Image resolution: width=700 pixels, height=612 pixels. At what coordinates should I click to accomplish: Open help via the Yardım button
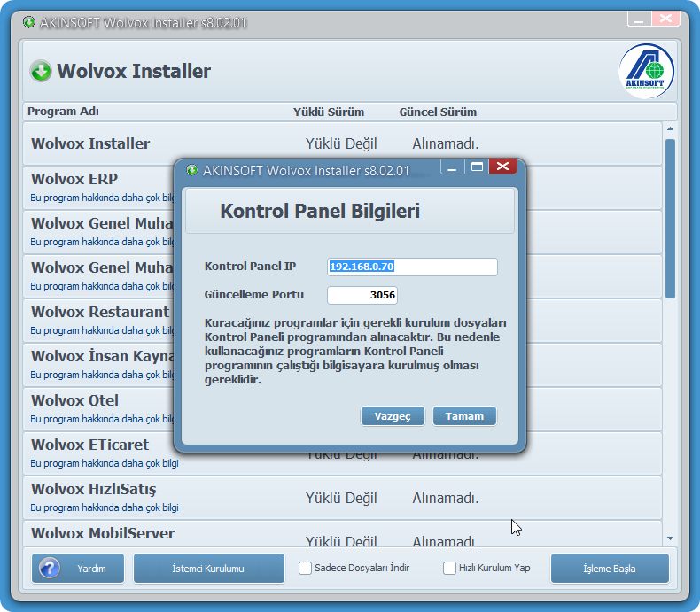click(x=78, y=569)
